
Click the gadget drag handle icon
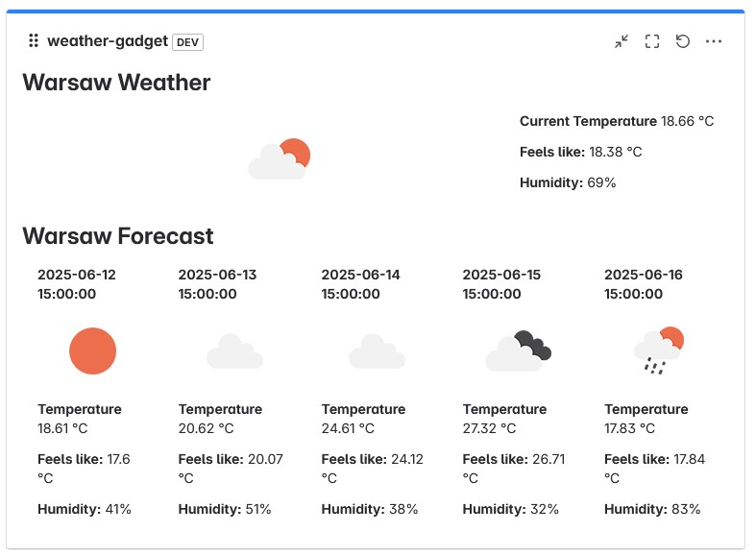point(34,41)
